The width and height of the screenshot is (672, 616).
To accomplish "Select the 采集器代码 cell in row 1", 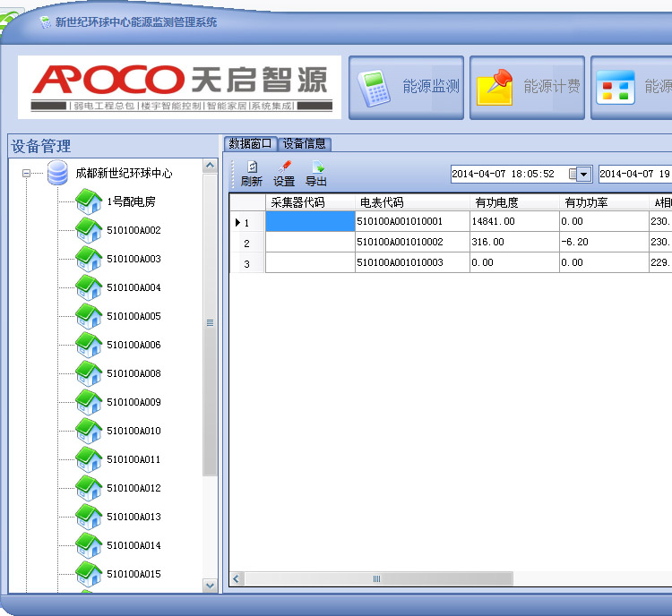I will click(x=310, y=221).
